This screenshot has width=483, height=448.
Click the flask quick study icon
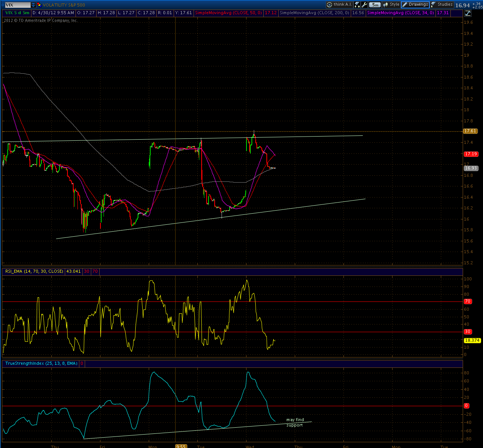coord(357,5)
